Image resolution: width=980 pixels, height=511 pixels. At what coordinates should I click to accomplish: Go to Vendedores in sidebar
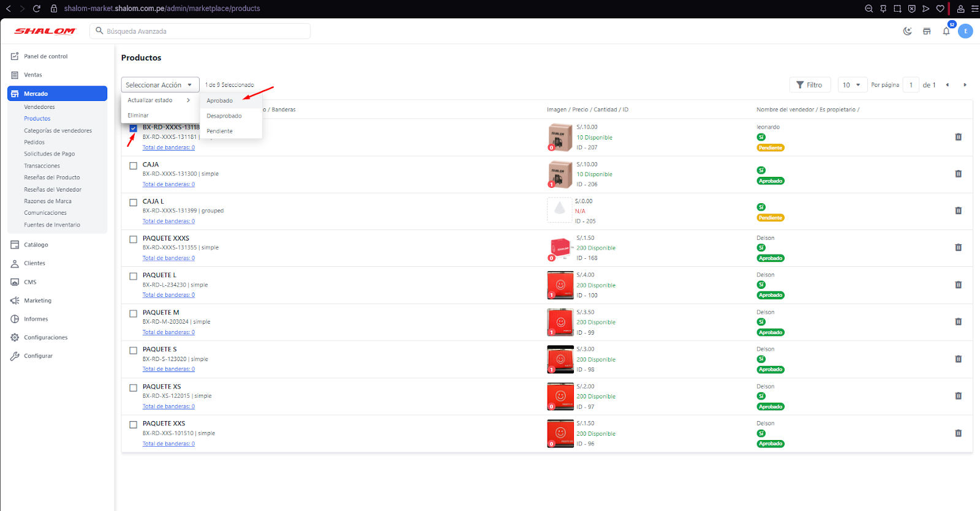pos(39,107)
